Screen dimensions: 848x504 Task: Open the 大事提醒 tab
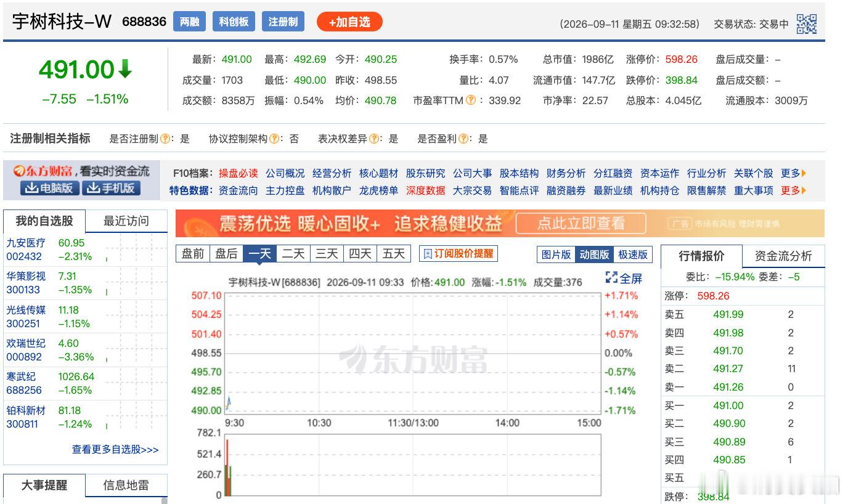pyautogui.click(x=44, y=485)
